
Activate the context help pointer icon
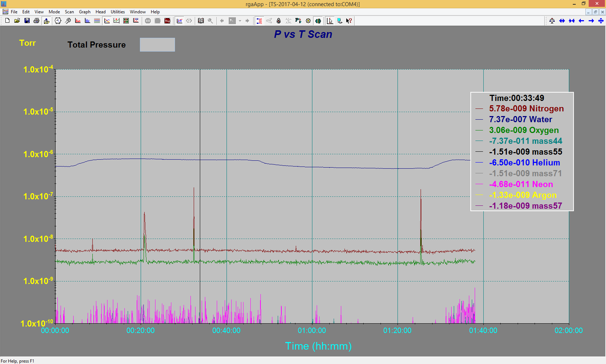pos(349,21)
